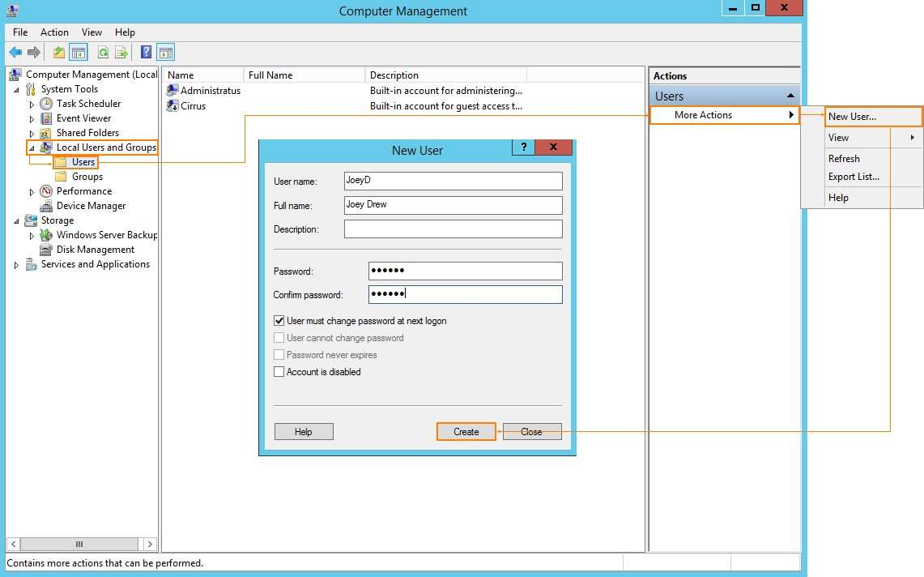Click the Back arrow toolbar icon
The width and height of the screenshot is (924, 577).
15,53
